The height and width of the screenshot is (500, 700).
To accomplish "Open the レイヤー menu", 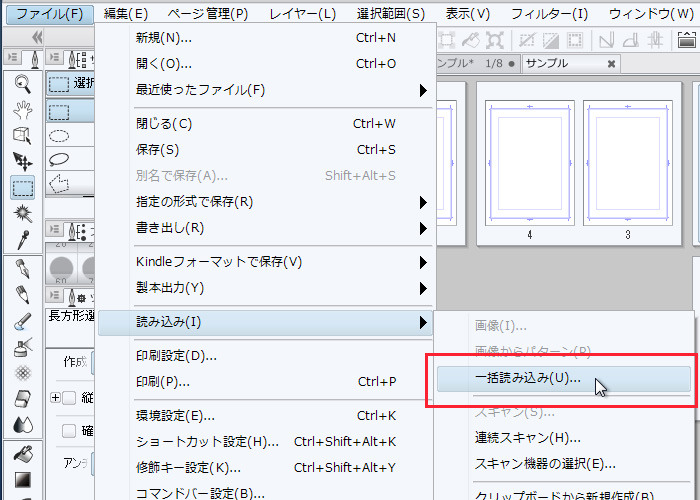I will tap(303, 14).
